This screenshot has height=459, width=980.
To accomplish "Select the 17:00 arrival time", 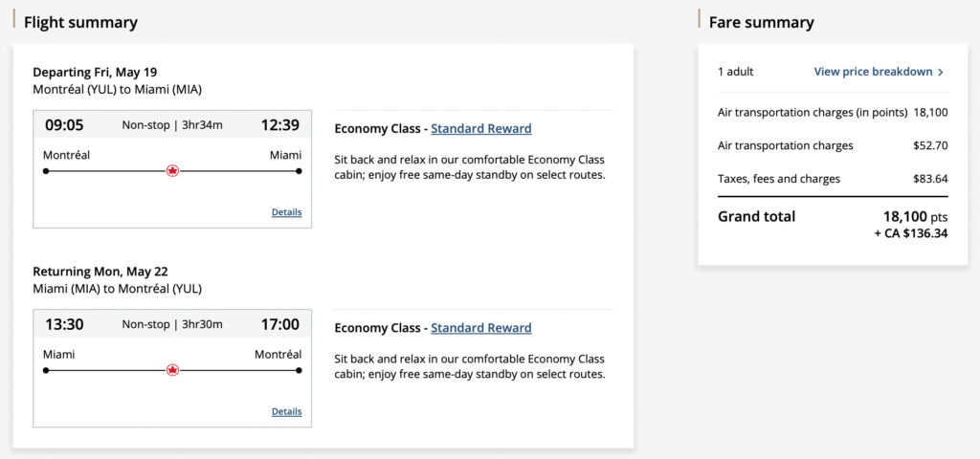I will point(279,324).
